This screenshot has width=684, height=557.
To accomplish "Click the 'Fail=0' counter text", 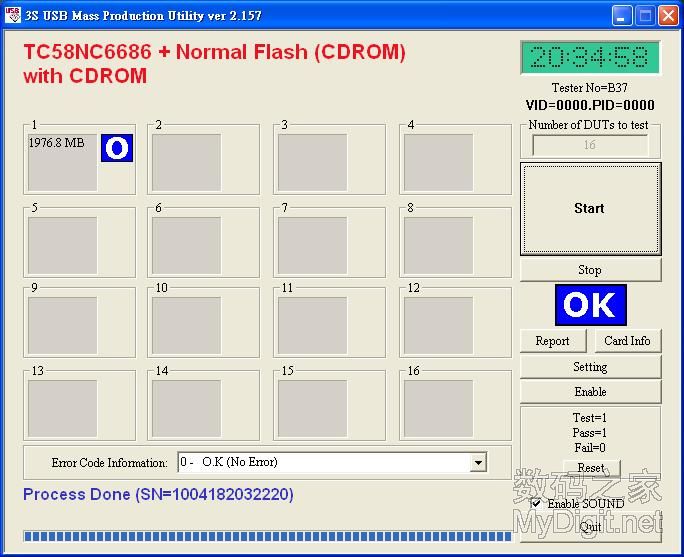I will pos(590,448).
